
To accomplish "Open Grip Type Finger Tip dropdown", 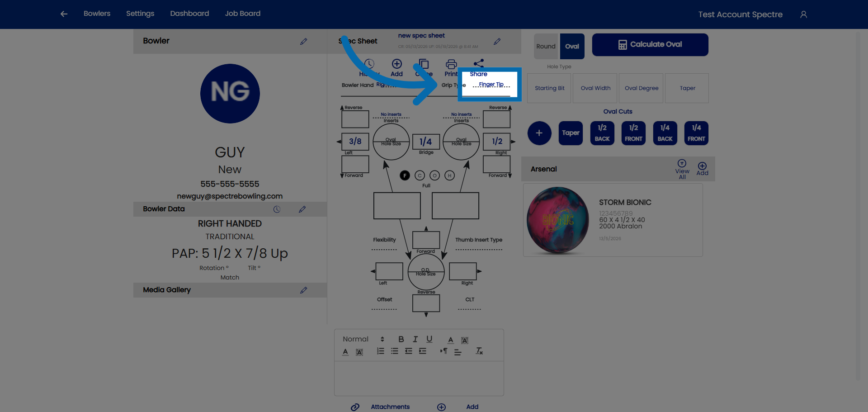I will 491,85.
